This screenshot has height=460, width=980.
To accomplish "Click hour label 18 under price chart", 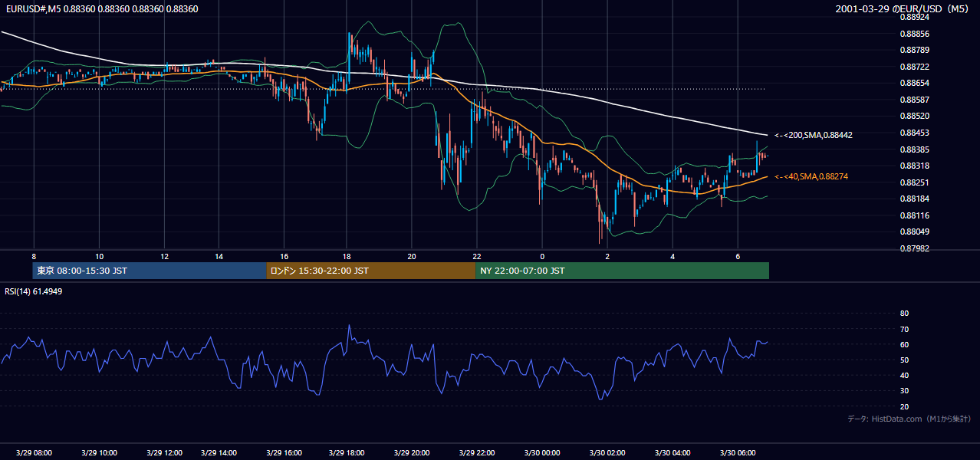I will [347, 256].
